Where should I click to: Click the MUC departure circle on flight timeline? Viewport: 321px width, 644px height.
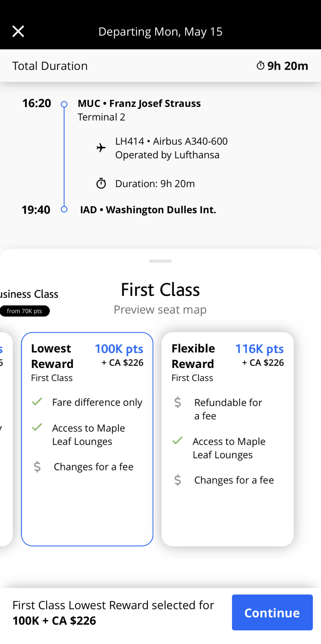click(65, 104)
